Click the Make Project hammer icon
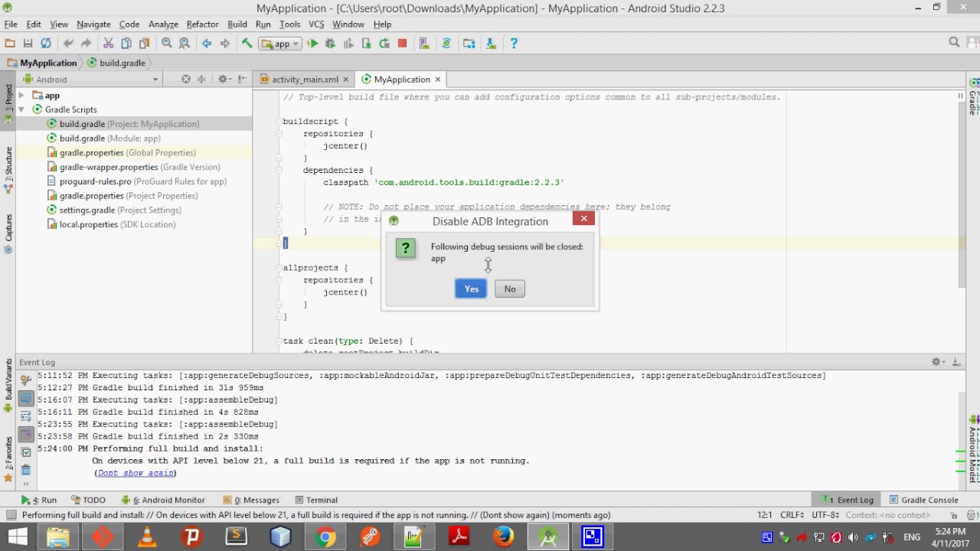 point(247,44)
